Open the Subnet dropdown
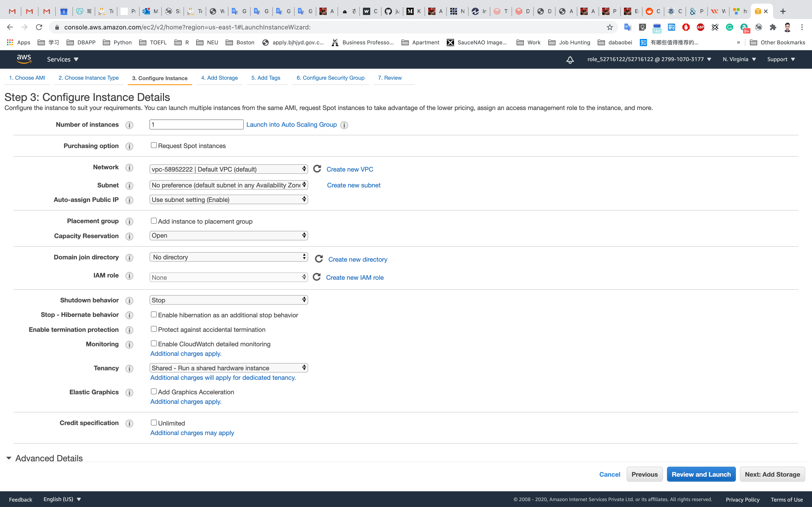Screen dimensions: 812x507 coord(229,185)
